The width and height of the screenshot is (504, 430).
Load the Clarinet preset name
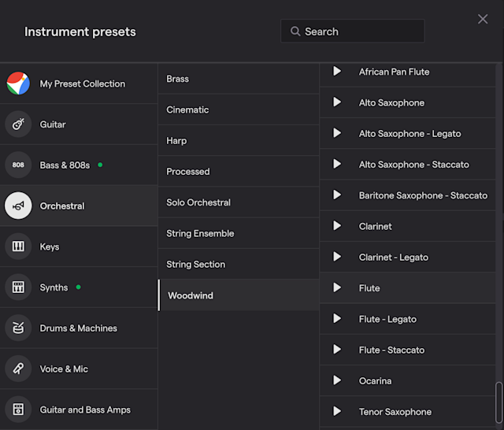click(375, 226)
